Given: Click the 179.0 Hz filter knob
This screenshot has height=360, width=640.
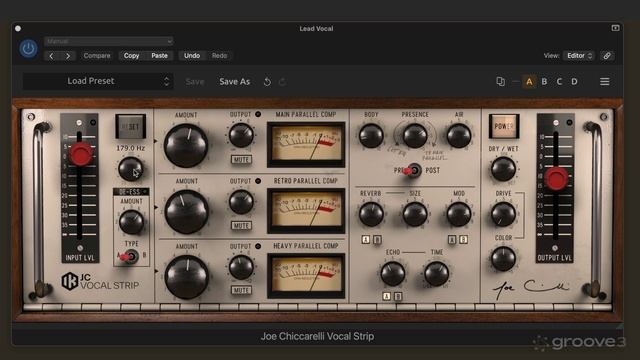Looking at the screenshot, I should (131, 169).
